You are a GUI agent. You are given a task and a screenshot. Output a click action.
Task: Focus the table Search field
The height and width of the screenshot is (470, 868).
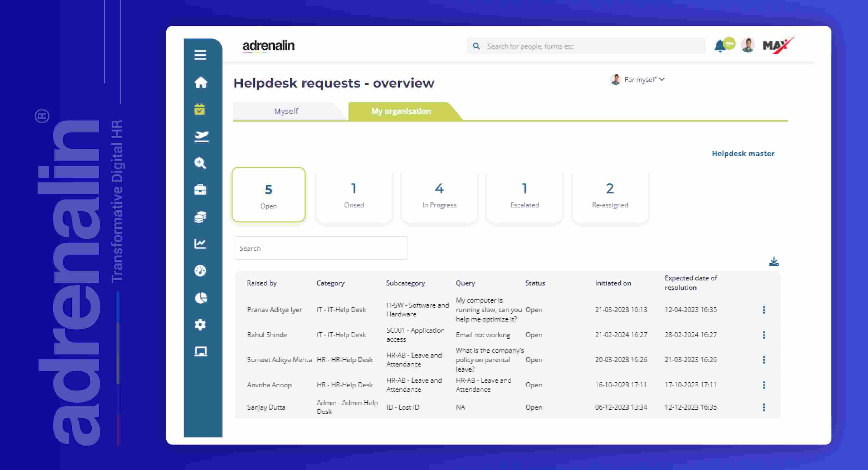click(x=321, y=248)
